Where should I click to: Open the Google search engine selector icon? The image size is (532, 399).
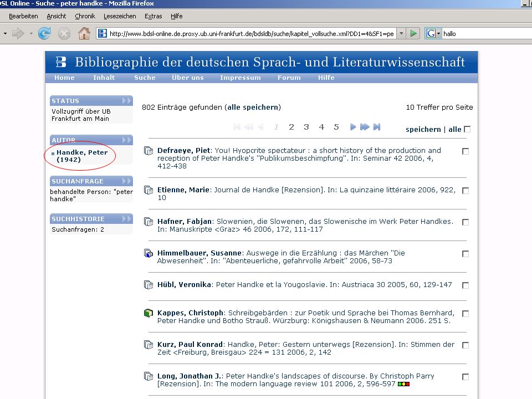click(x=433, y=33)
